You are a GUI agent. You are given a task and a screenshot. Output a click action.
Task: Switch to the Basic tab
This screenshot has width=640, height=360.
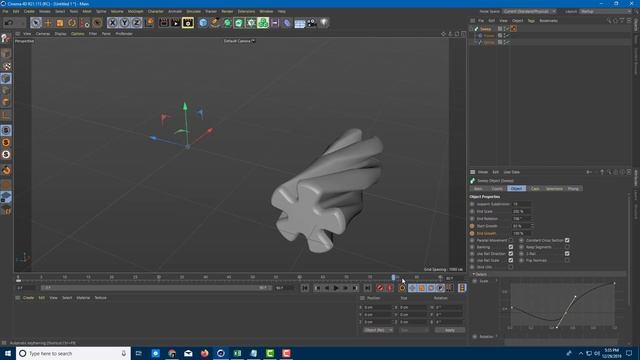478,189
